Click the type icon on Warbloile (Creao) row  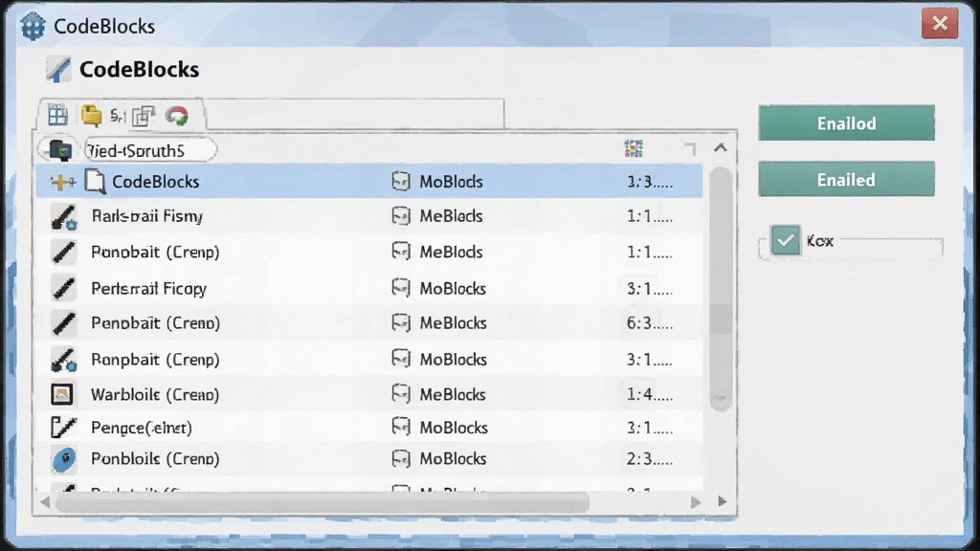pyautogui.click(x=401, y=393)
